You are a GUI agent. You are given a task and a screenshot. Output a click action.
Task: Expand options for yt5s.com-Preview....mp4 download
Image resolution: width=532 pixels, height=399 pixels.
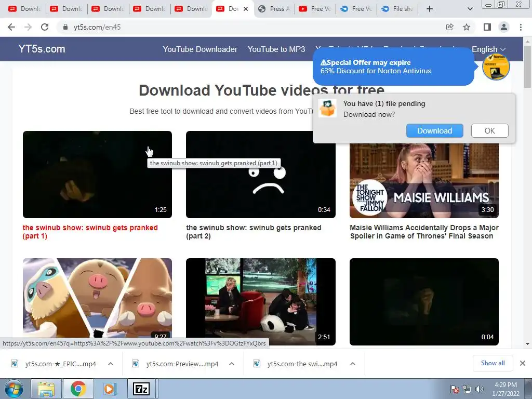point(231,364)
